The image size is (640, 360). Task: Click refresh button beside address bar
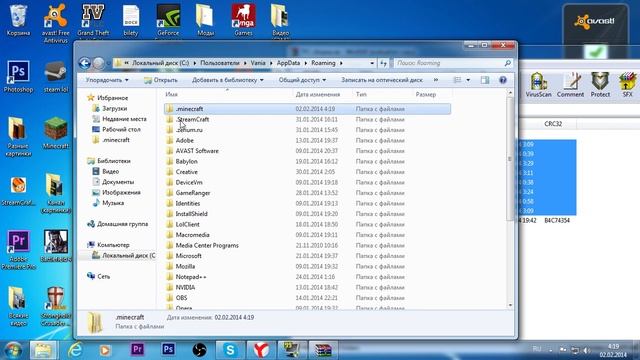[x=384, y=63]
